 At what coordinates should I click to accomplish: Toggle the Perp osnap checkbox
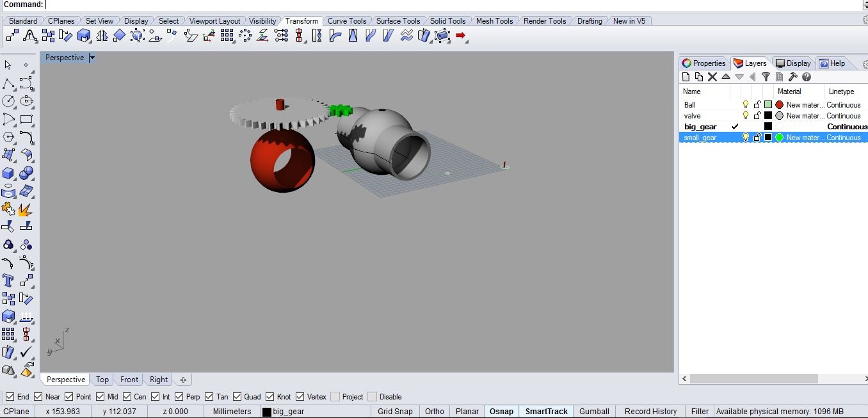pos(179,397)
